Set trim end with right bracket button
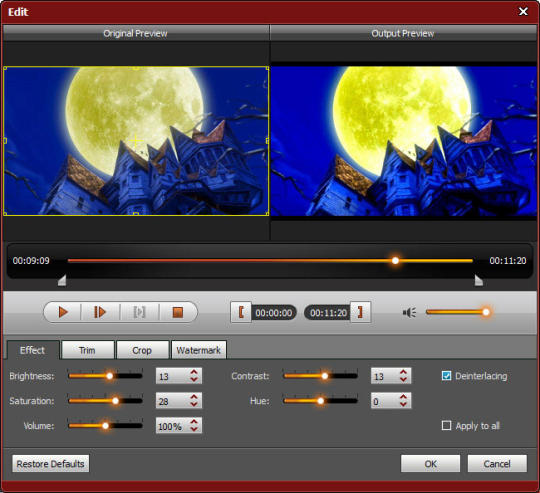 pos(360,312)
